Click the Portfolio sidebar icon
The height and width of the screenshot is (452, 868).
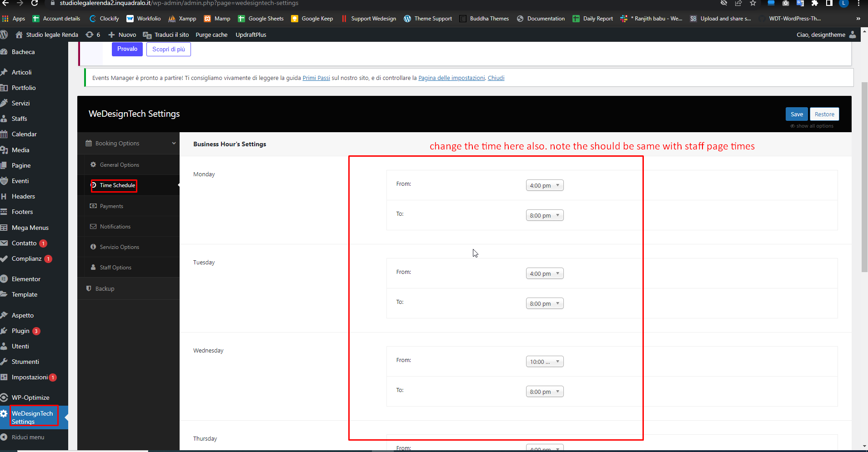point(4,88)
